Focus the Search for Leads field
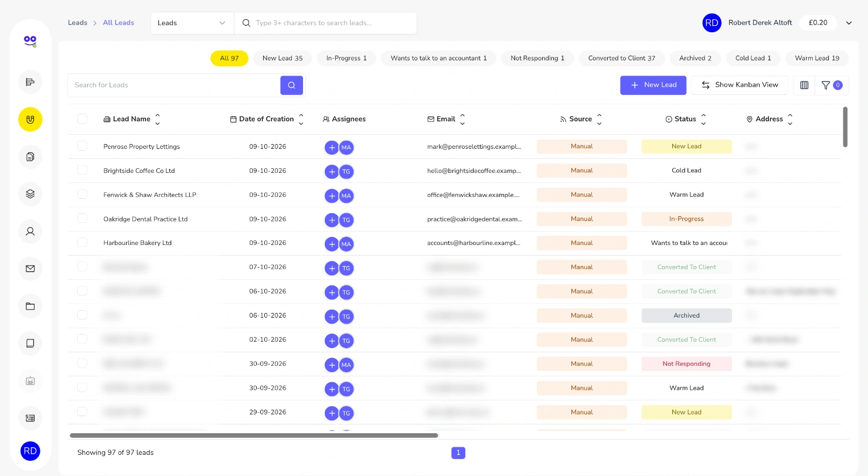 point(174,85)
